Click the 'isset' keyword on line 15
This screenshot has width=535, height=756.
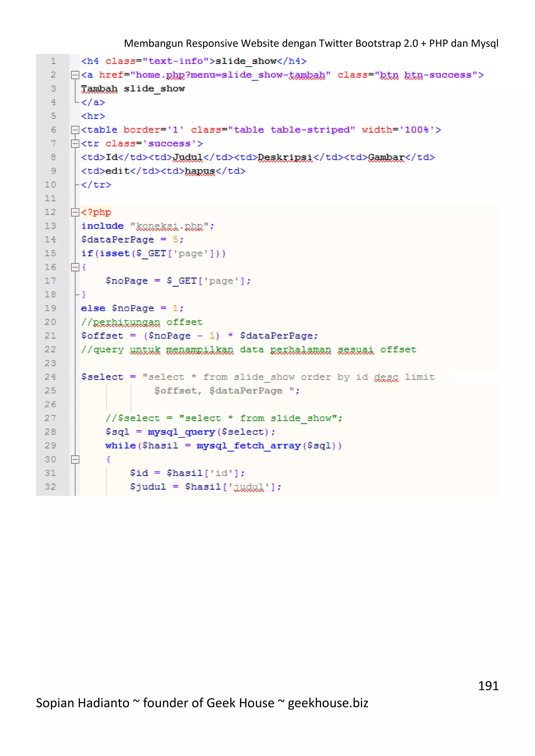[x=115, y=253]
